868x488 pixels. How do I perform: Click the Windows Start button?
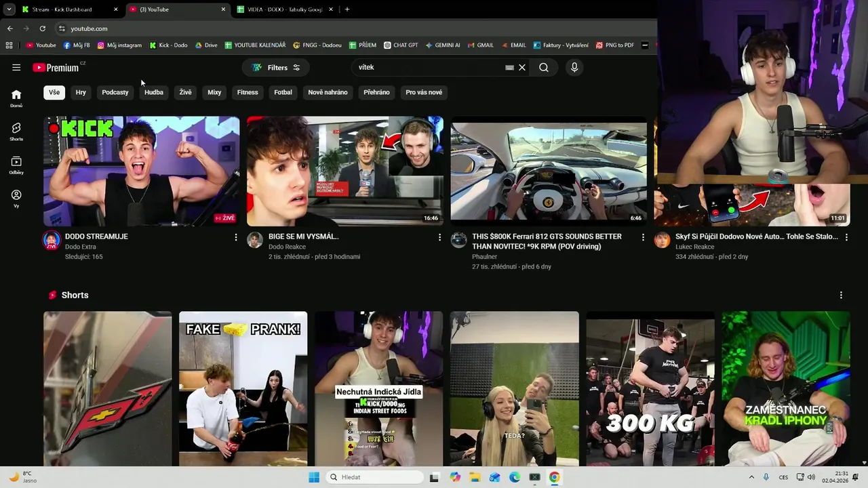tap(314, 477)
